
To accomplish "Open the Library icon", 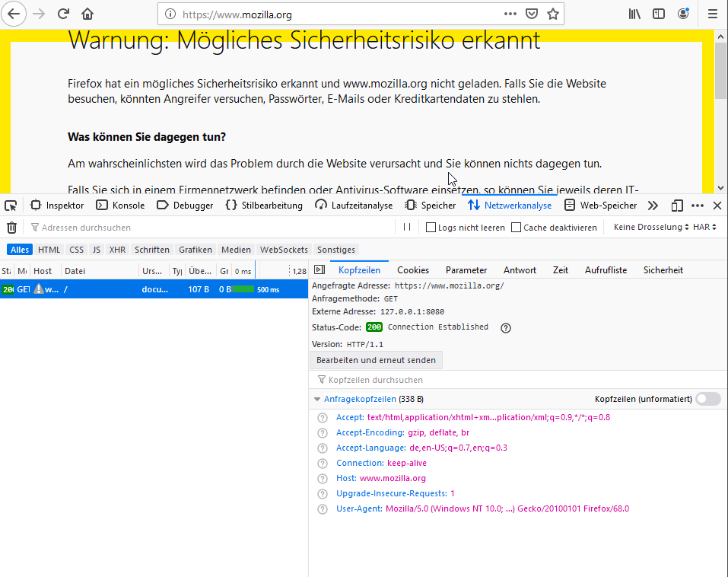I will pyautogui.click(x=634, y=14).
